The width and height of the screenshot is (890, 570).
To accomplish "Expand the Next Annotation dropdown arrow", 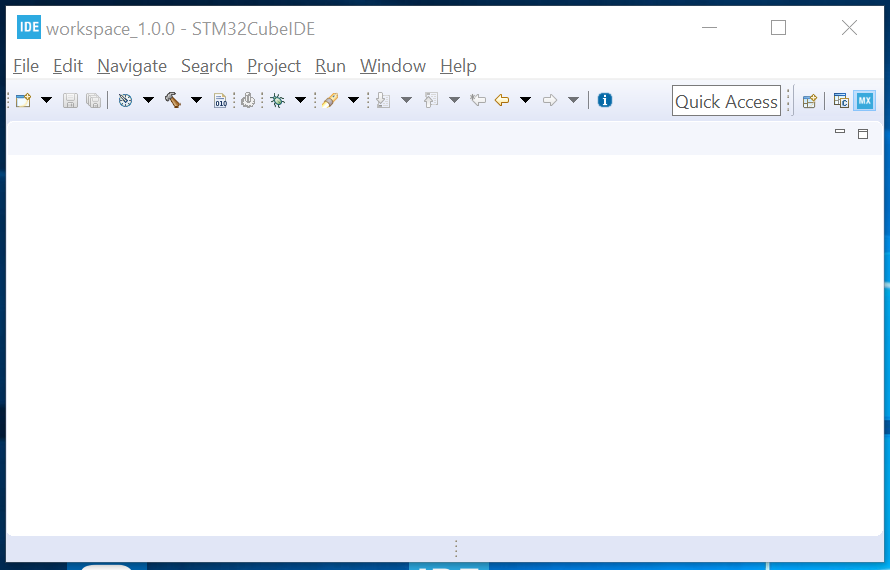I will click(406, 100).
